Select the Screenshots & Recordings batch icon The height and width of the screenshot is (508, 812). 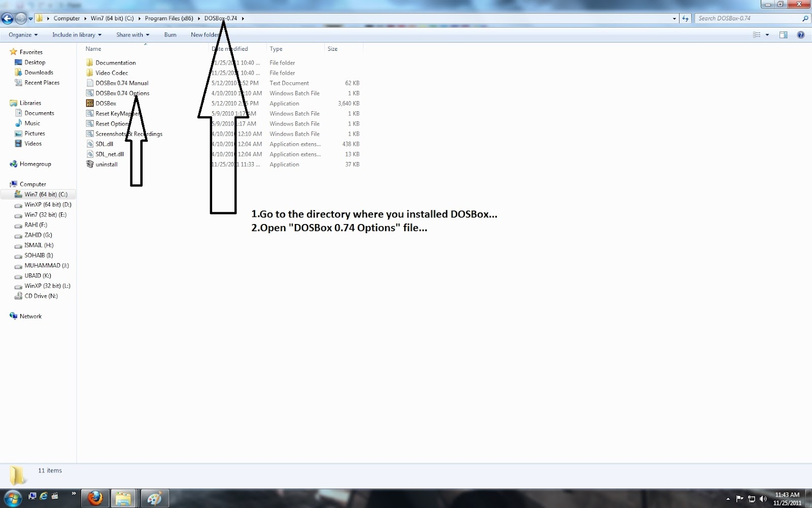90,134
